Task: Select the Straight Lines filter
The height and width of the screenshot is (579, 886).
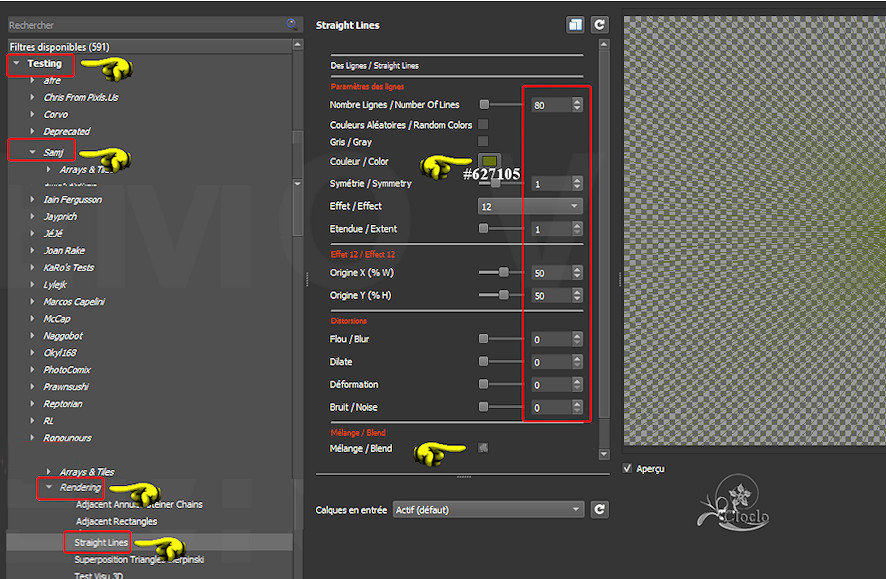Action: click(x=101, y=542)
